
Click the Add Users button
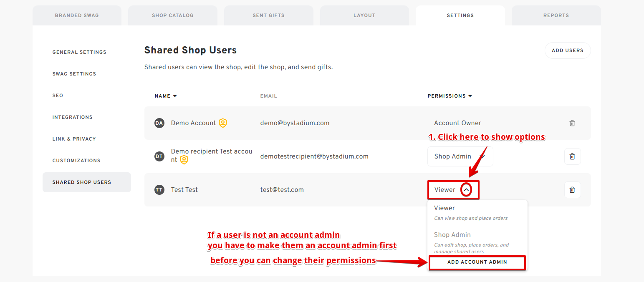(568, 50)
